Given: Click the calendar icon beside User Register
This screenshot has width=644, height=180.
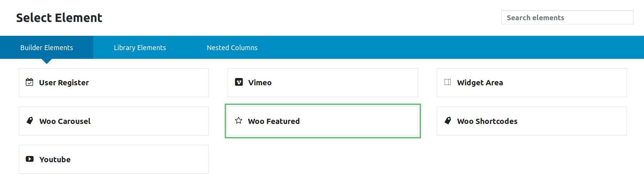Looking at the screenshot, I should click(x=30, y=82).
